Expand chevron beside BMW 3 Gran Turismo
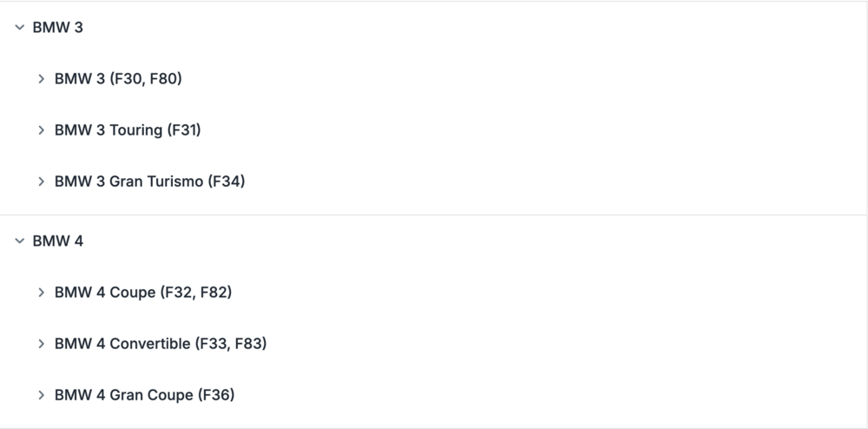The height and width of the screenshot is (429, 868). (41, 181)
